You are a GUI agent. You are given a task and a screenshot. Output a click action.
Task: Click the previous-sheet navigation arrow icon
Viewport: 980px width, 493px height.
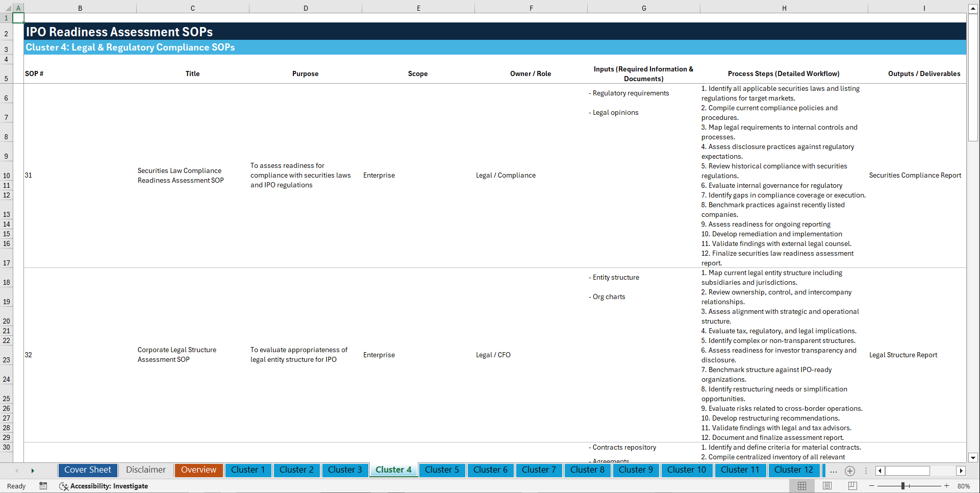17,471
